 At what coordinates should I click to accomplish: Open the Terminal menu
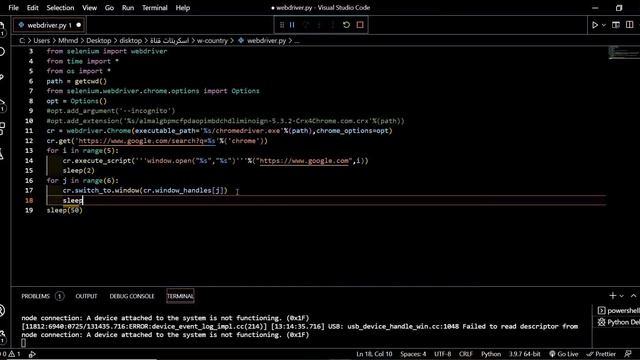click(155, 8)
